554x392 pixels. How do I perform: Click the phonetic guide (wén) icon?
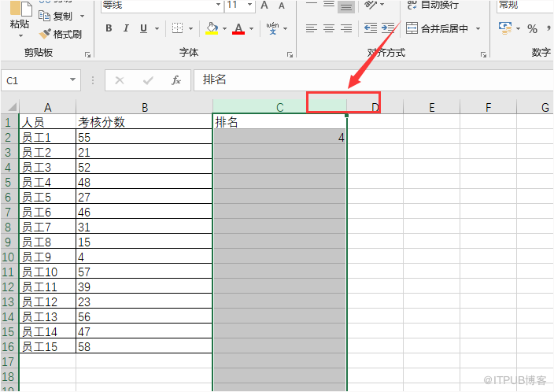click(x=272, y=28)
